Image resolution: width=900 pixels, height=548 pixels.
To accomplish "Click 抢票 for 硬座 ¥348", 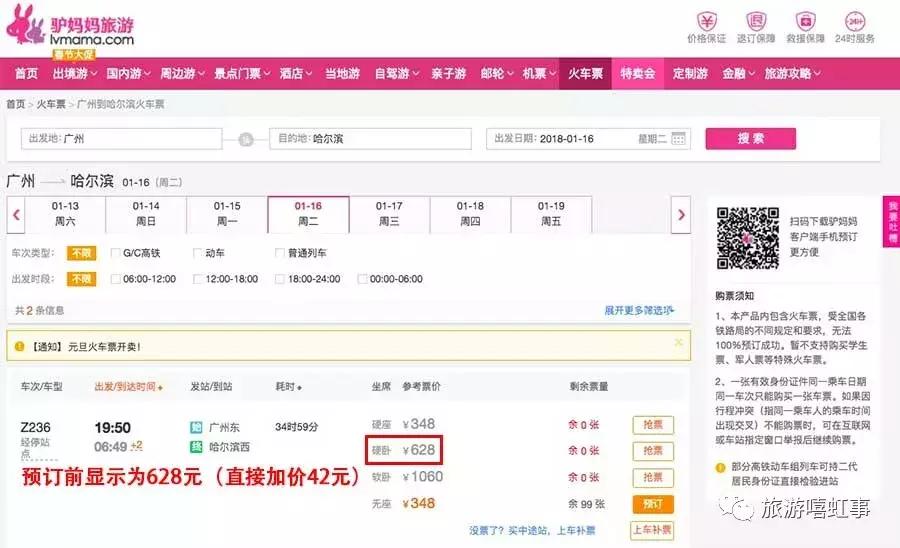I will (x=653, y=425).
